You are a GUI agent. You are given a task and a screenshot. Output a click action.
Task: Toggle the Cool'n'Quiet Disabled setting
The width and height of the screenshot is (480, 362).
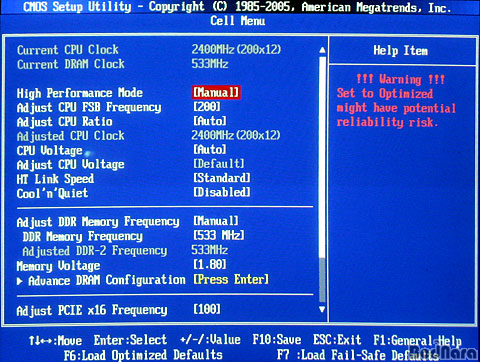pos(222,192)
